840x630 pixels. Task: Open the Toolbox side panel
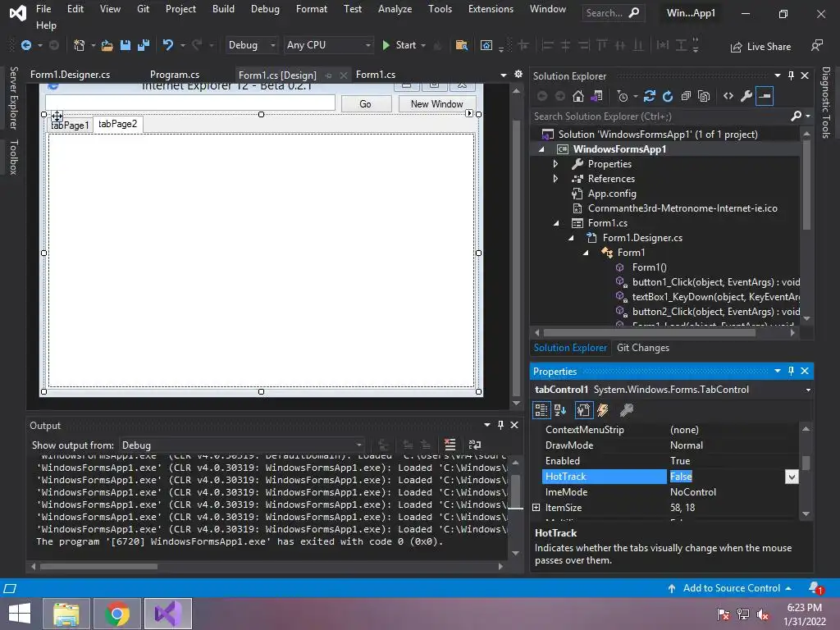pos(14,157)
